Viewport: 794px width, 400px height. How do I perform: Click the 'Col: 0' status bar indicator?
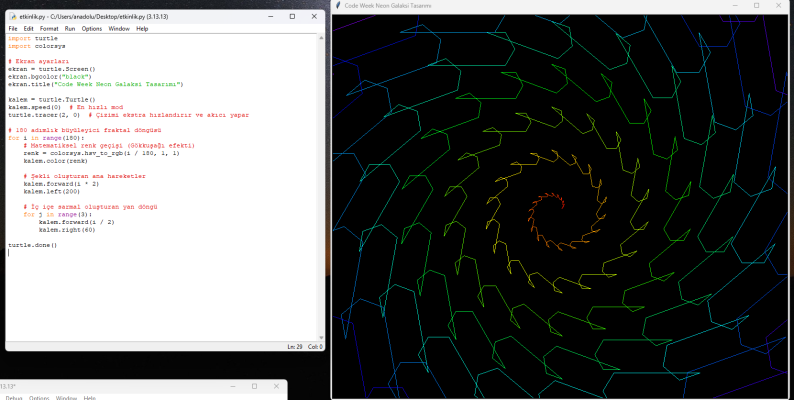[315, 347]
